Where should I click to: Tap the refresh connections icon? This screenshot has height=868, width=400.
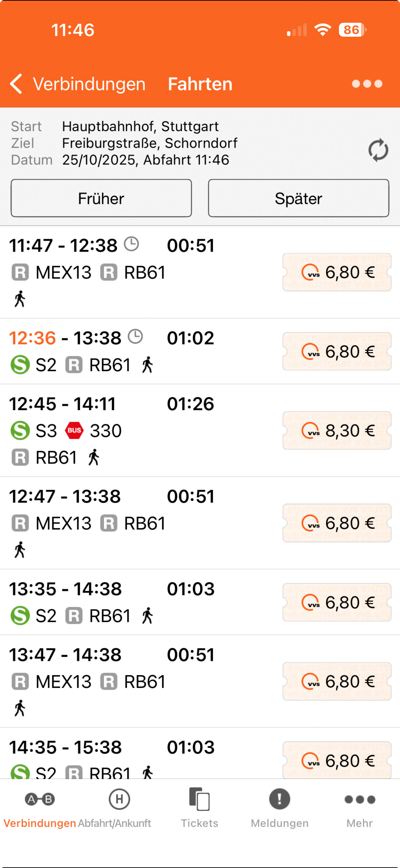378,150
